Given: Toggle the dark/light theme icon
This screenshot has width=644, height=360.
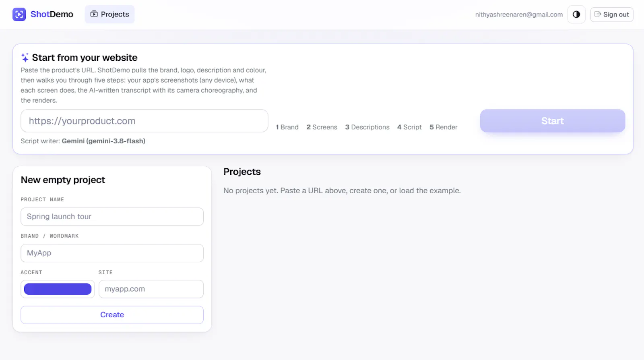Looking at the screenshot, I should (576, 14).
